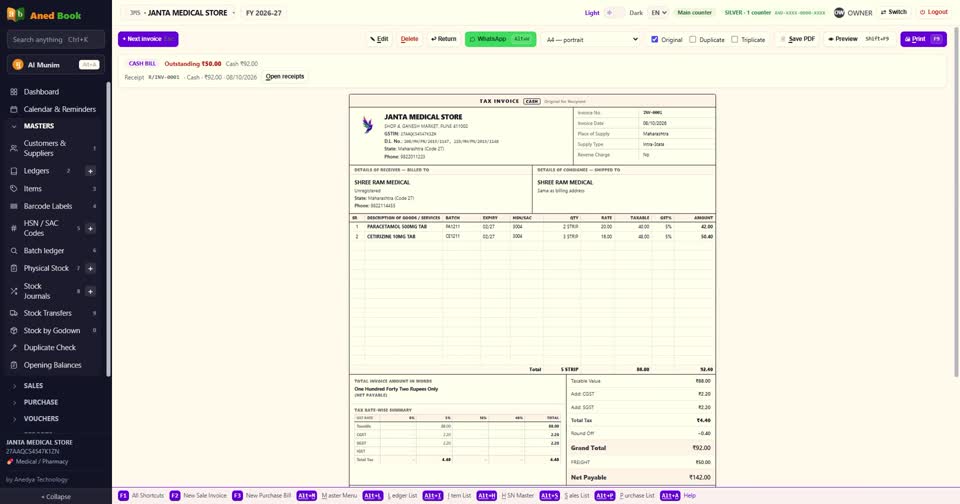Click the Search anything input field
Screen dimensions: 960x504
tap(56, 40)
